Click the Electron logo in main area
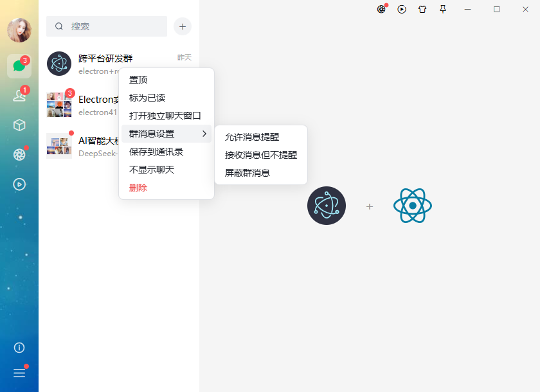The image size is (540, 392). tap(327, 206)
